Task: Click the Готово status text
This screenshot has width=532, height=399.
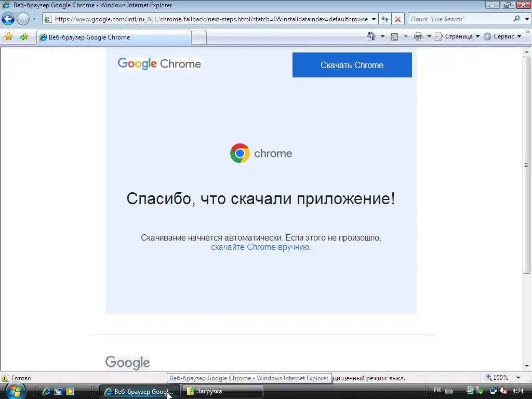Action: [x=21, y=378]
